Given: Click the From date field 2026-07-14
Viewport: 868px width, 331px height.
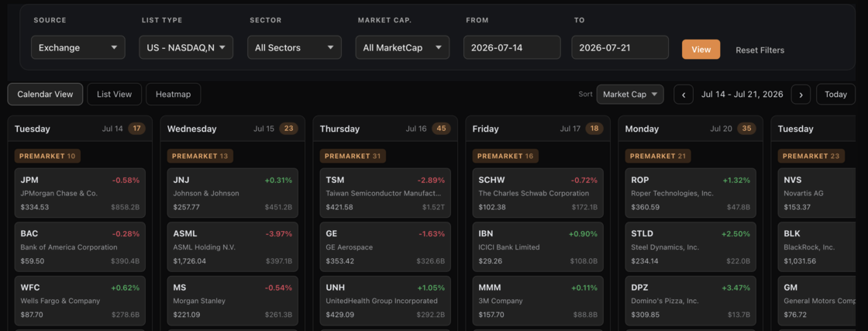Looking at the screenshot, I should (512, 47).
